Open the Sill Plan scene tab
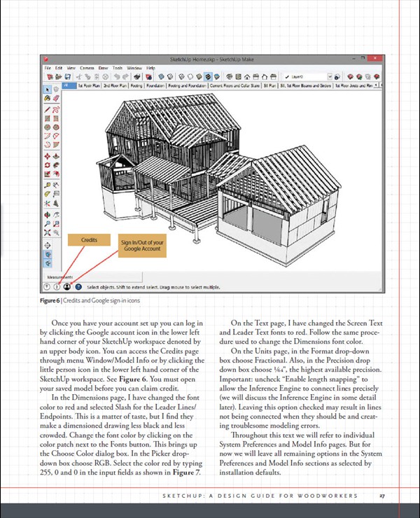This screenshot has height=518, width=420. [x=269, y=85]
